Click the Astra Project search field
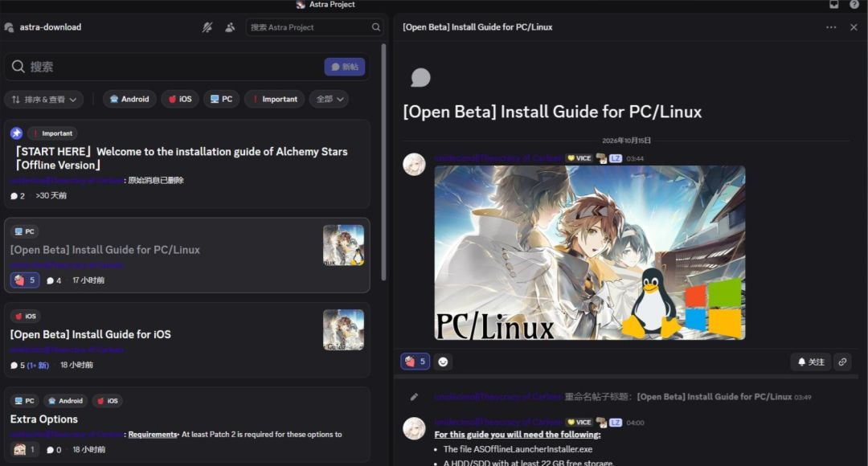This screenshot has width=868, height=466. [x=314, y=27]
